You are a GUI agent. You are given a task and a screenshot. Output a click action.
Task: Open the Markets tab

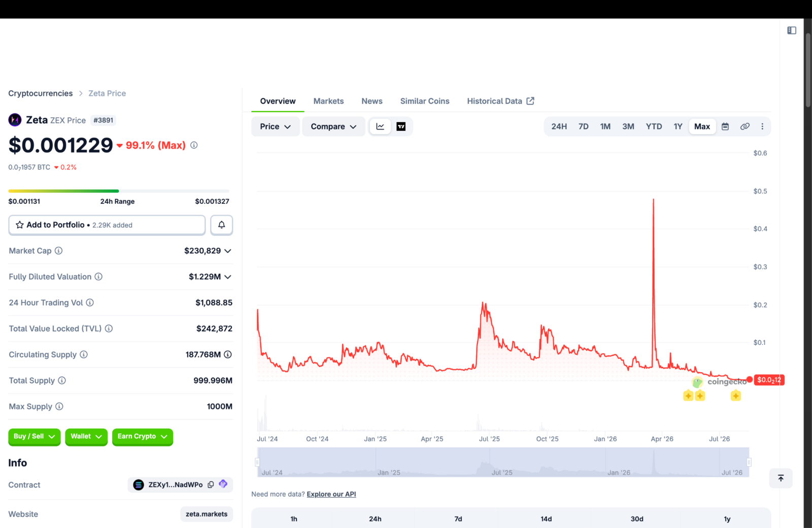[328, 101]
